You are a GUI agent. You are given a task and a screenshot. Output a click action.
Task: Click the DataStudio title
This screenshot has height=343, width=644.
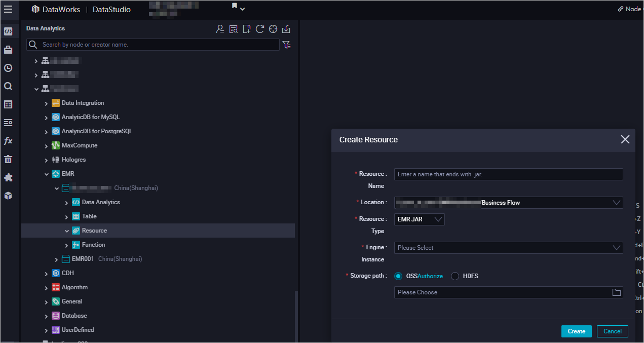[x=111, y=9]
